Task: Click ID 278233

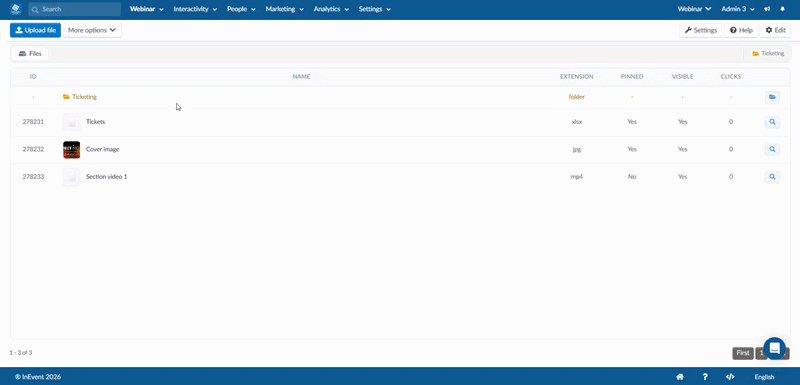Action: [33, 176]
